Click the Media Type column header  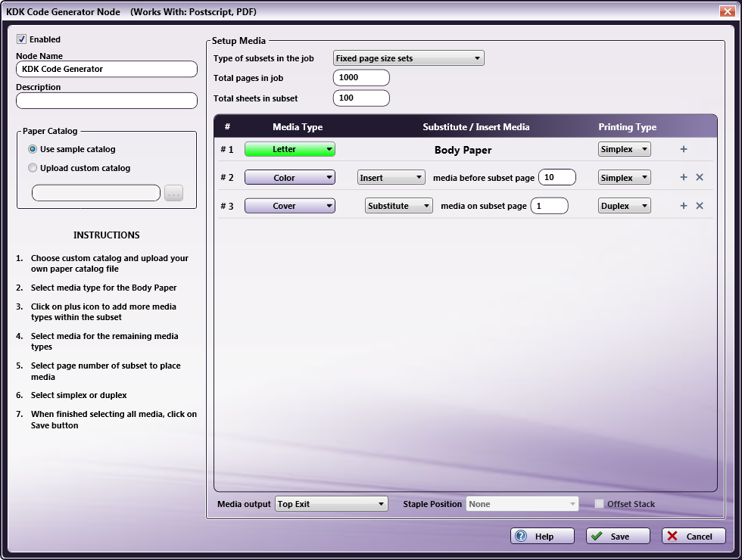pyautogui.click(x=298, y=127)
